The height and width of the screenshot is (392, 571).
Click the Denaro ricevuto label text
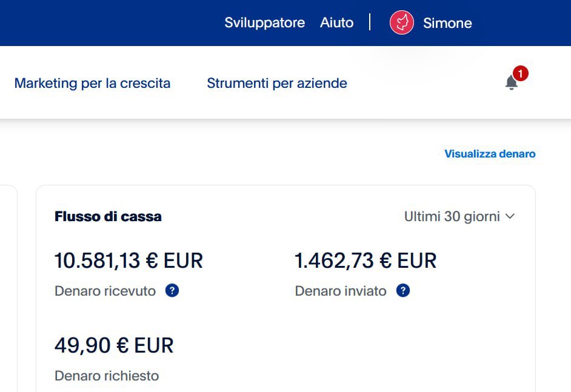click(105, 291)
